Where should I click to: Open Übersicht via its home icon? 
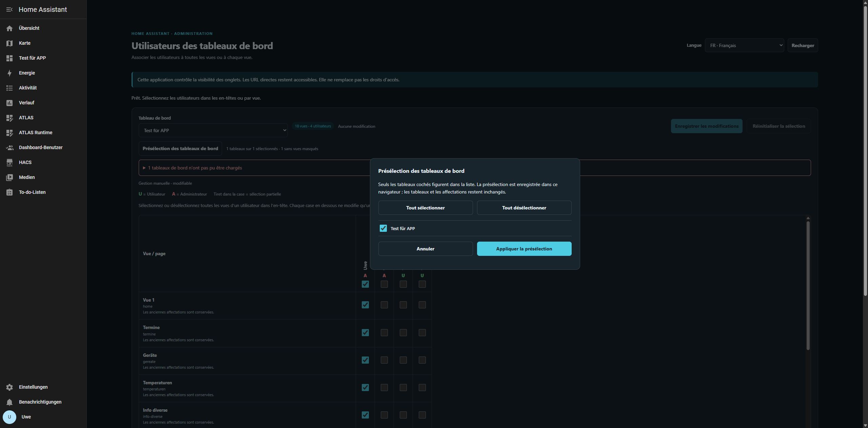9,28
